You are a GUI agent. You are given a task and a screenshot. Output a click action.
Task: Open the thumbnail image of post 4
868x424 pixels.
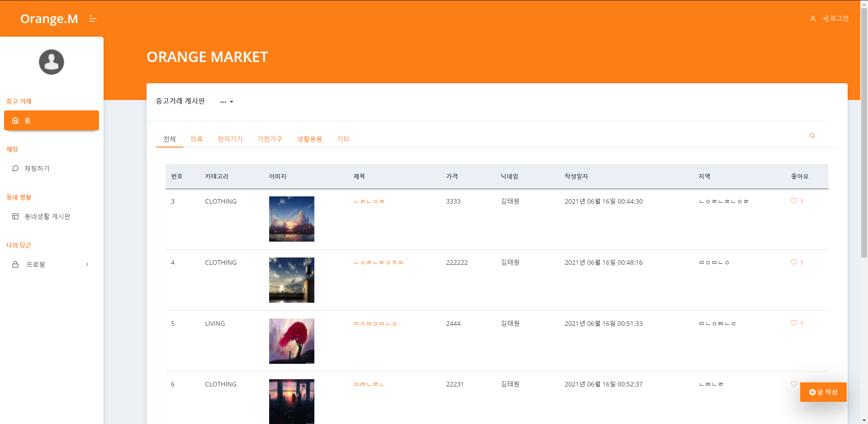coord(292,280)
